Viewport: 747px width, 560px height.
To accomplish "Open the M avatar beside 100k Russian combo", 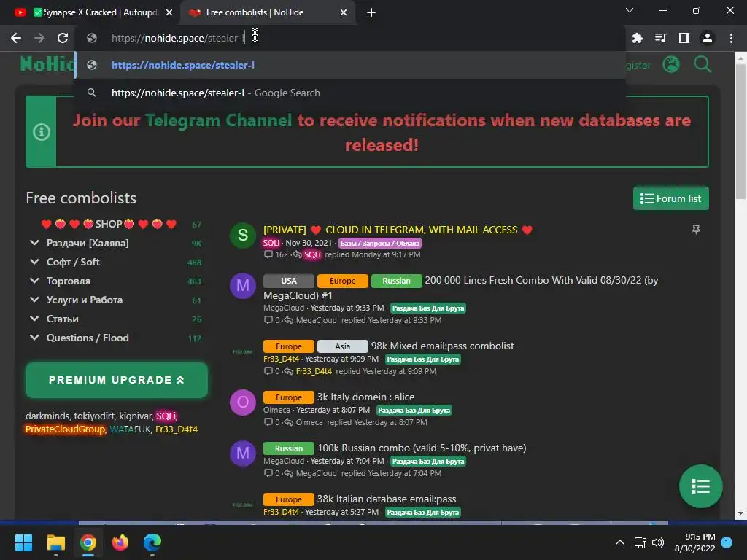I will pyautogui.click(x=243, y=454).
